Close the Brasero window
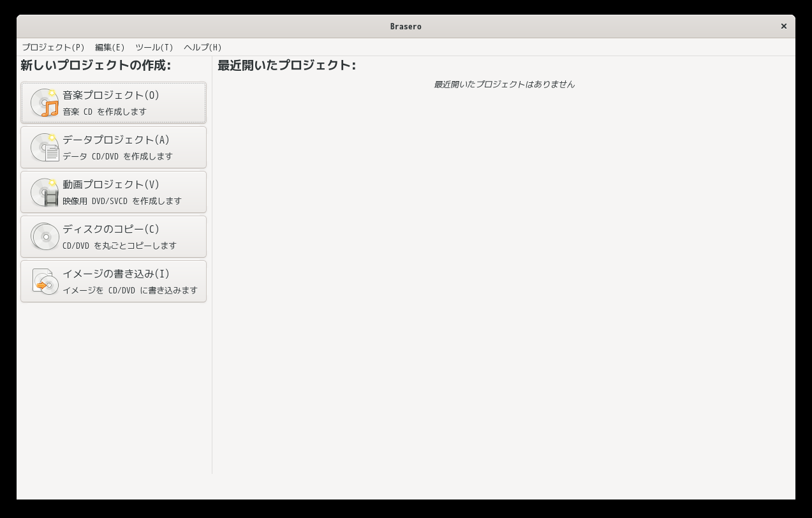The width and height of the screenshot is (812, 518). [x=784, y=26]
